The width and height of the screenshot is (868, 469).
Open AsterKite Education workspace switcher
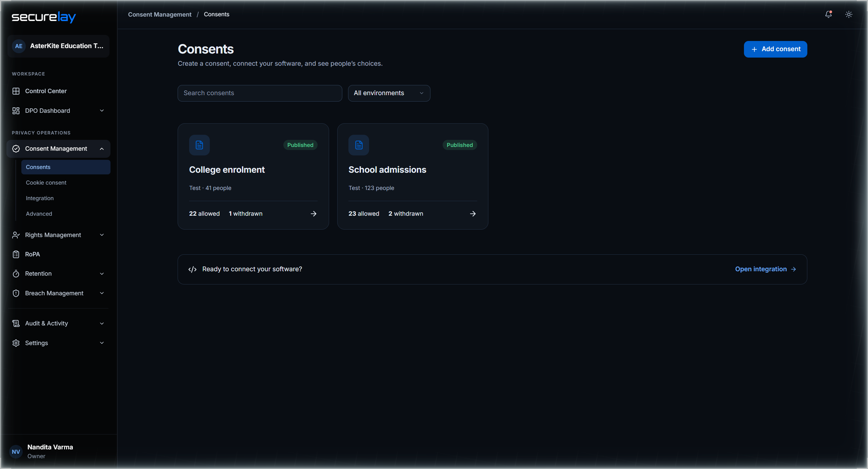click(x=58, y=46)
